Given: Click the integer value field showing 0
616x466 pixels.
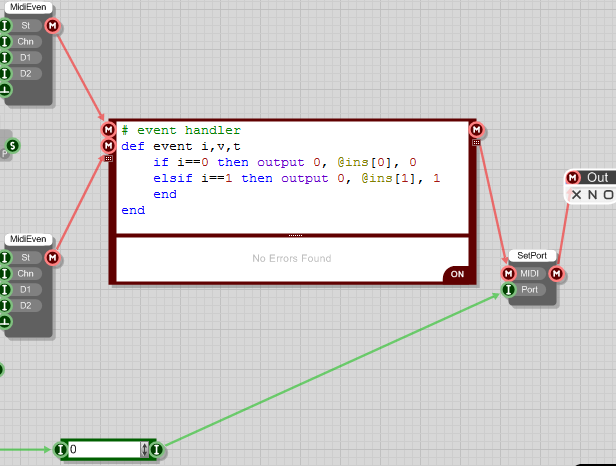Looking at the screenshot, I should click(104, 450).
